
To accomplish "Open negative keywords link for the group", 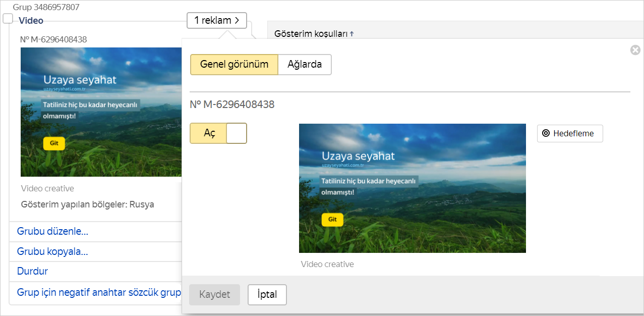I will [x=99, y=292].
